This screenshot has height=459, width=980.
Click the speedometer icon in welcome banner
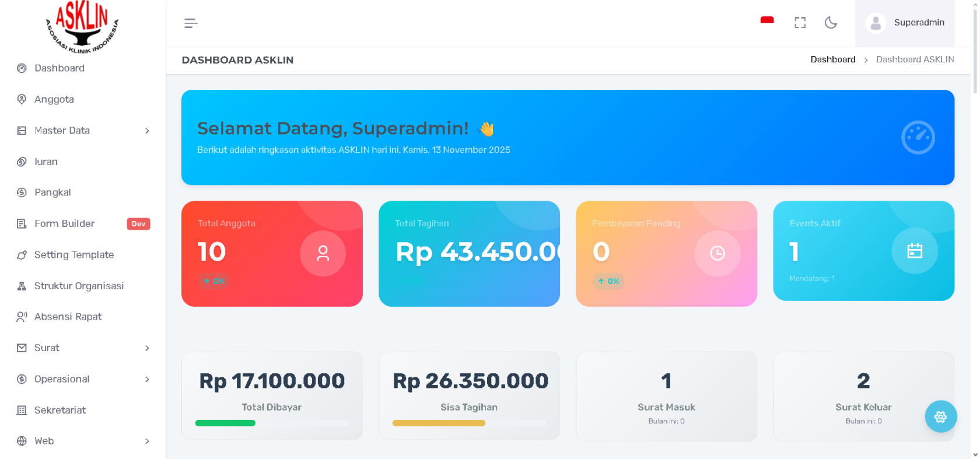918,138
